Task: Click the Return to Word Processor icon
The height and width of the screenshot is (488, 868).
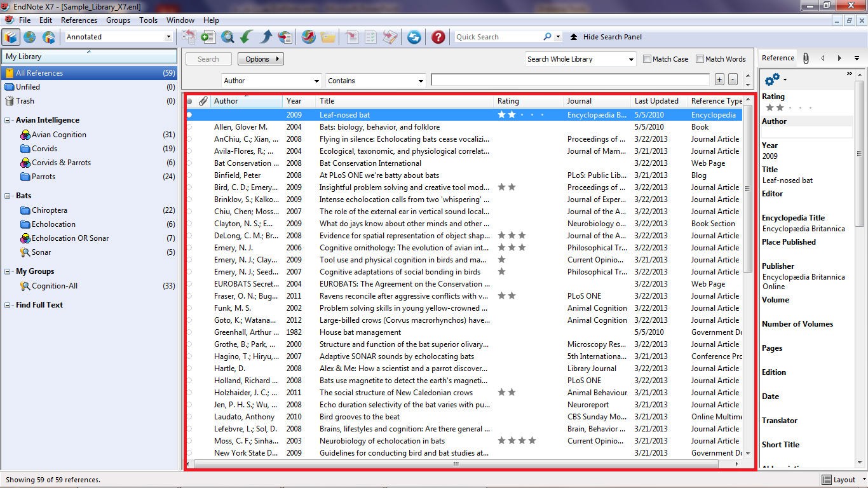Action: click(x=390, y=37)
